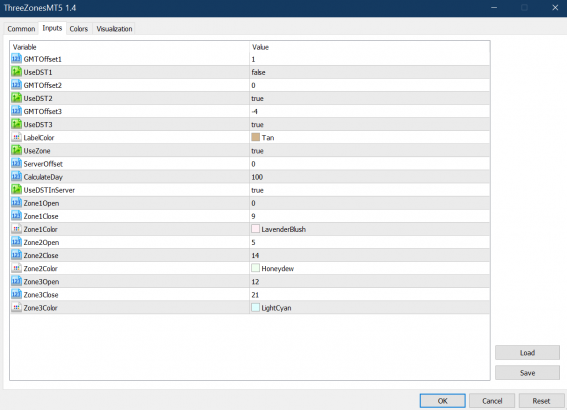Switch to the Colors tab

(79, 29)
